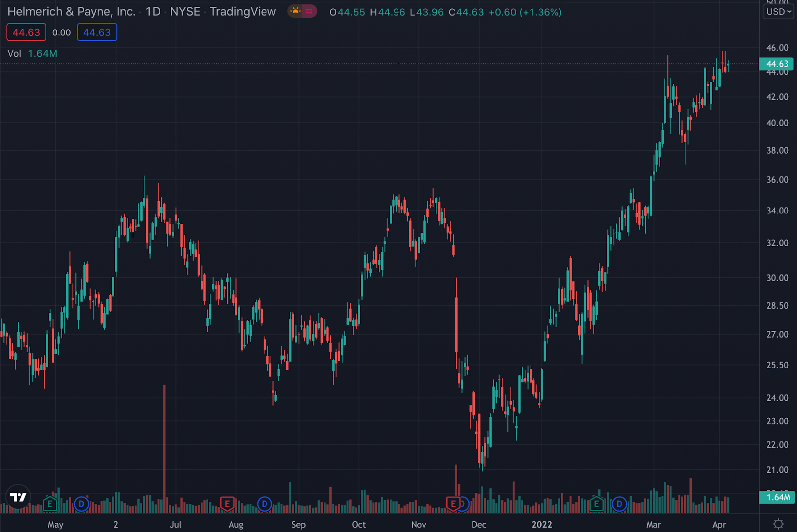Click the 0.00 spread value
The height and width of the screenshot is (532, 797).
62,33
